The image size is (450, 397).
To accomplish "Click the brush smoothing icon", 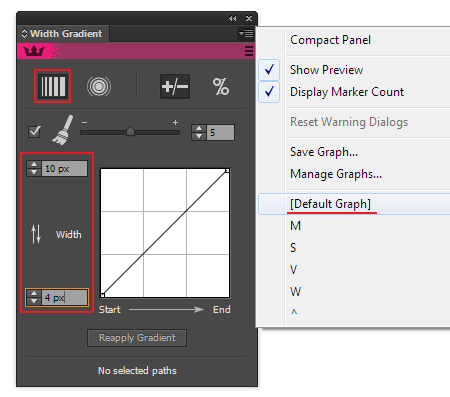I will pyautogui.click(x=63, y=130).
